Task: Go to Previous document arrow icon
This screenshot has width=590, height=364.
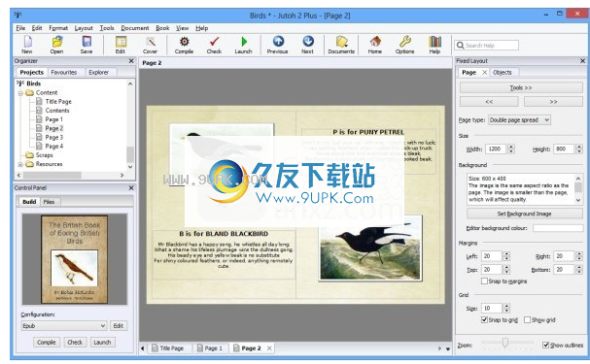Action: tap(278, 41)
